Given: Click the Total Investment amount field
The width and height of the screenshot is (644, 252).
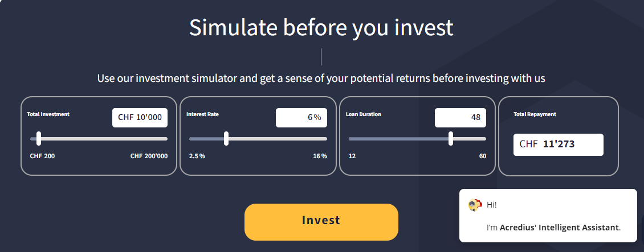Looking at the screenshot, I should (x=140, y=118).
